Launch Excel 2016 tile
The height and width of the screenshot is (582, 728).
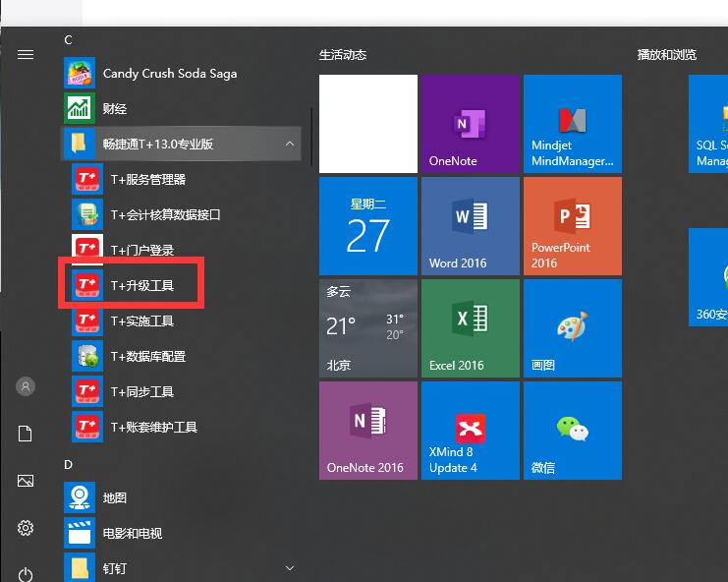pyautogui.click(x=471, y=328)
